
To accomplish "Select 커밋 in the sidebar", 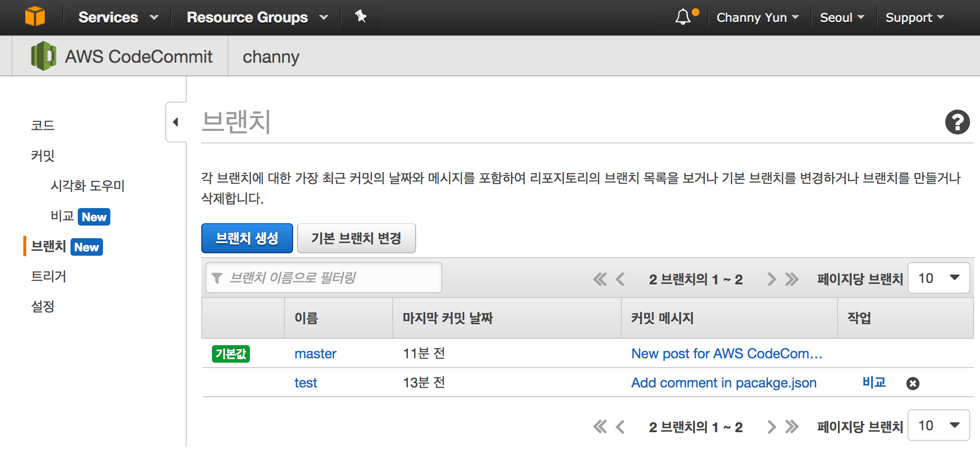I will [x=43, y=156].
